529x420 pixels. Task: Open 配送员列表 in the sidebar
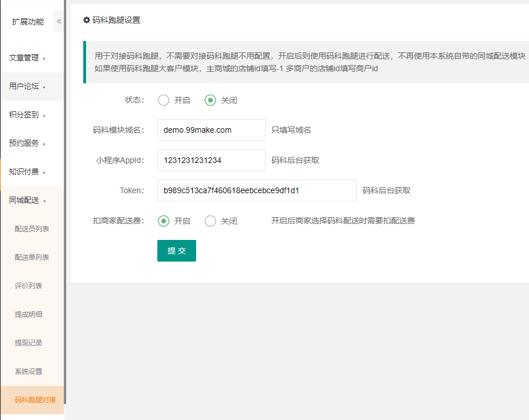[32, 229]
